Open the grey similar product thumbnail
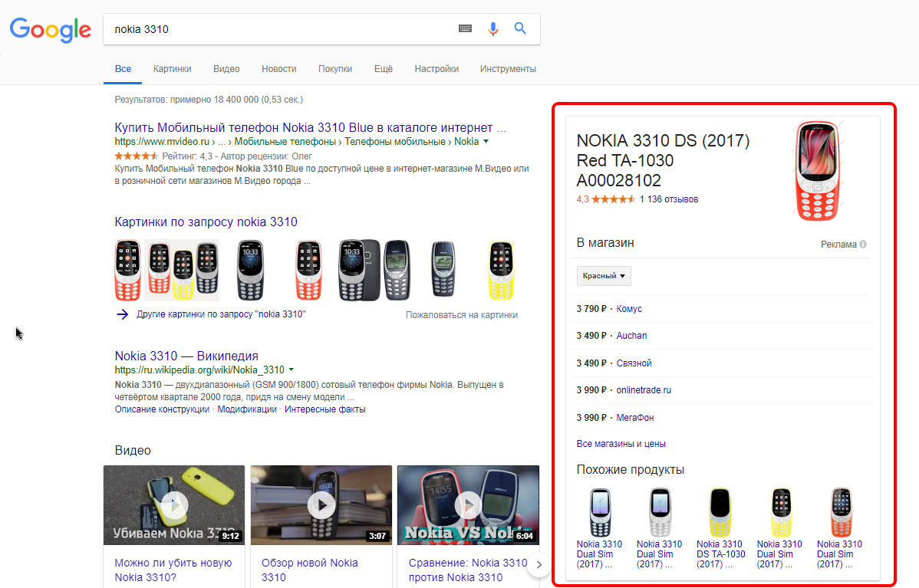The width and height of the screenshot is (919, 588). (660, 512)
